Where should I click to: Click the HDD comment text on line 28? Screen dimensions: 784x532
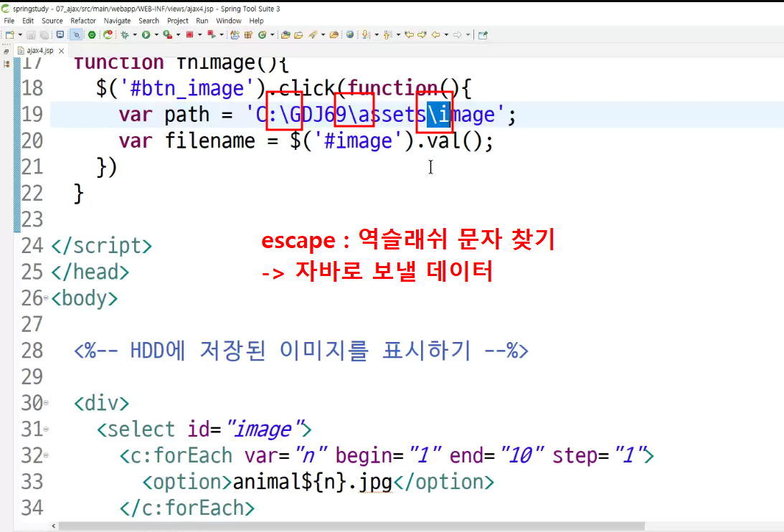click(x=301, y=351)
